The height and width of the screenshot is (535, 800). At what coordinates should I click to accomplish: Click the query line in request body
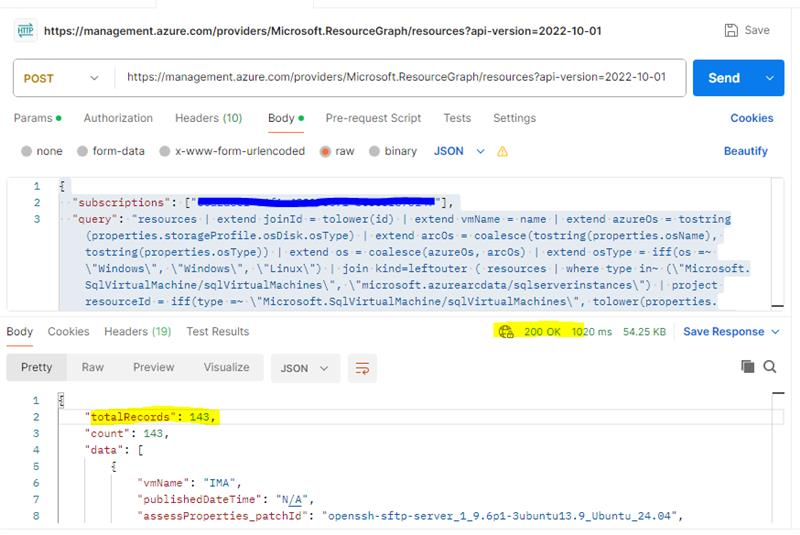pyautogui.click(x=402, y=219)
